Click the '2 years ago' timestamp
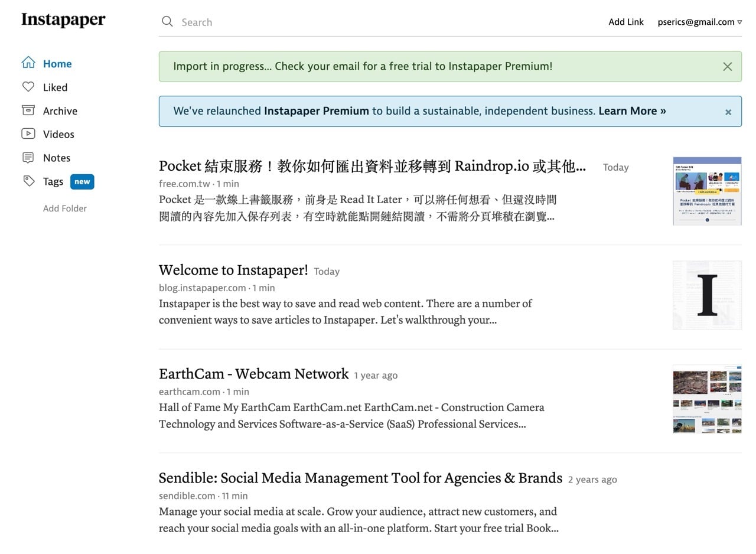 point(592,479)
